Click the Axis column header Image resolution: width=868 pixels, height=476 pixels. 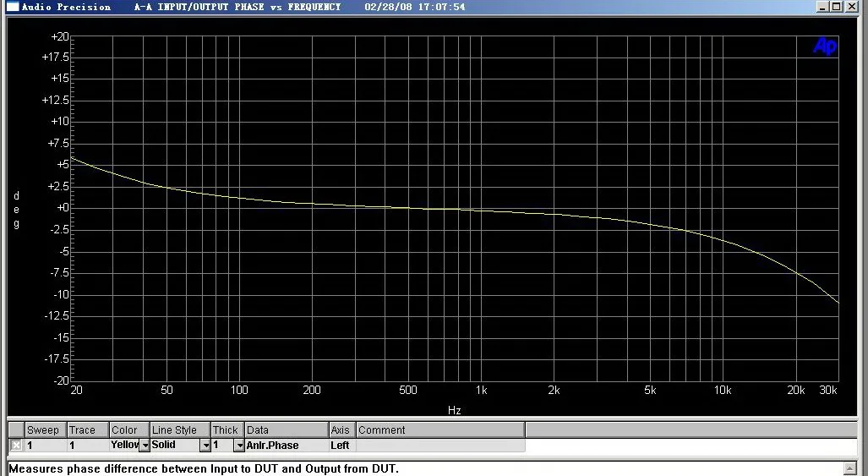pyautogui.click(x=342, y=430)
